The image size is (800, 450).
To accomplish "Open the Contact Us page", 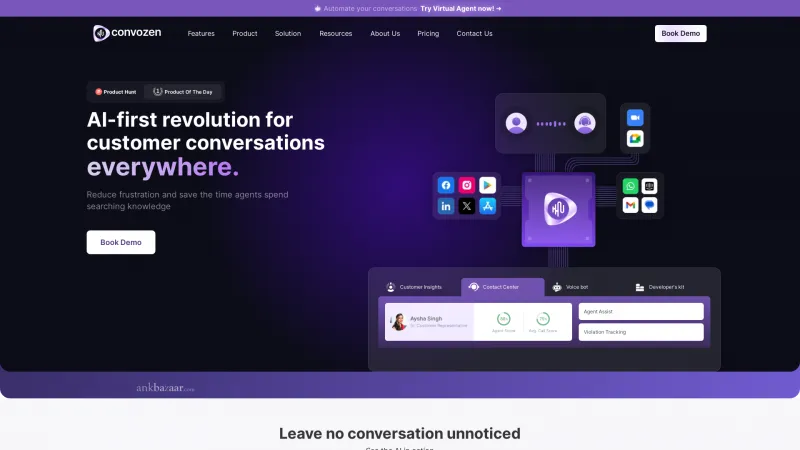I will tap(474, 34).
